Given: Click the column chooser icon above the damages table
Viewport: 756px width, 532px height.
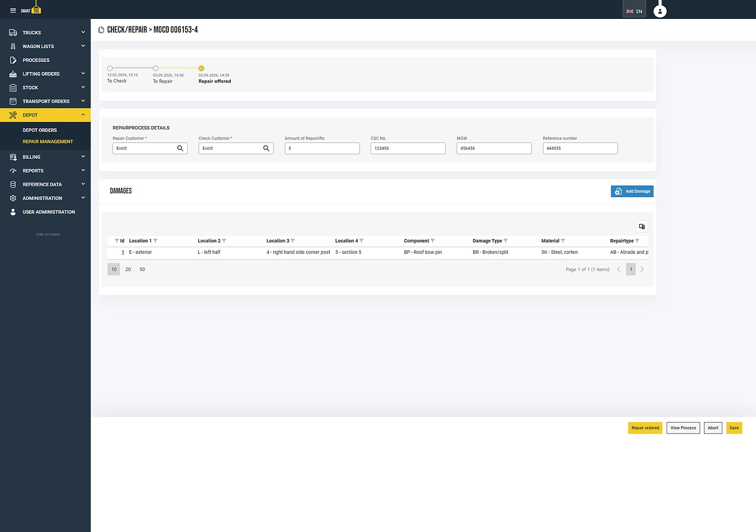Looking at the screenshot, I should pos(642,227).
